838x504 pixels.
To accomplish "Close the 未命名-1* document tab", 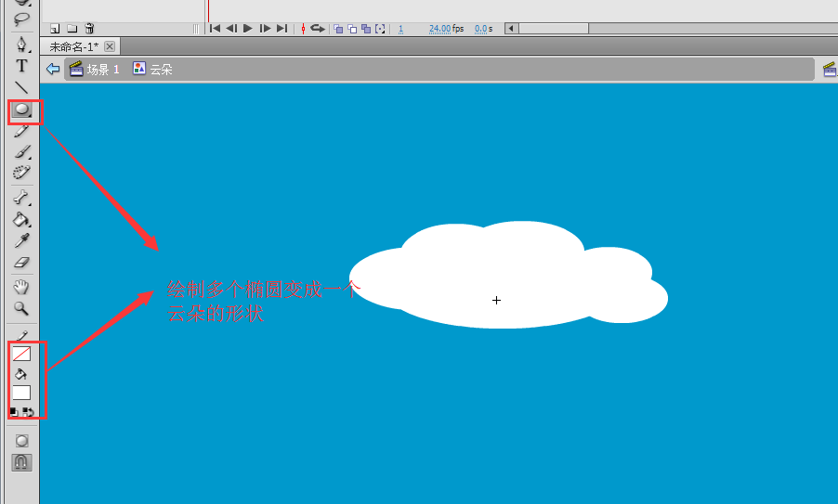I will click(x=110, y=46).
